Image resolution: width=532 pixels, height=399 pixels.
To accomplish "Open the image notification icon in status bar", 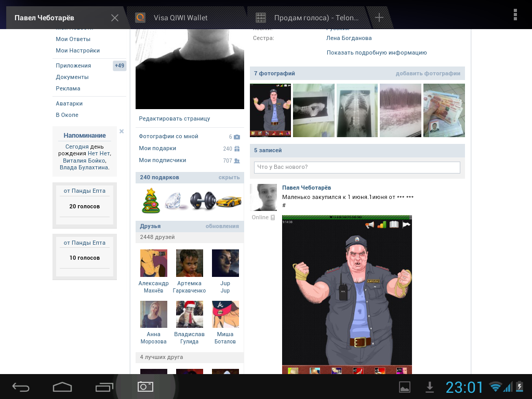I will (404, 387).
